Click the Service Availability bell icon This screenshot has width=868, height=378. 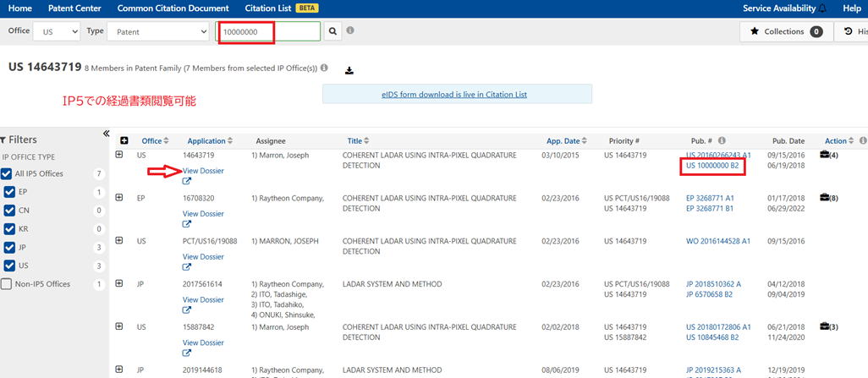click(x=822, y=8)
